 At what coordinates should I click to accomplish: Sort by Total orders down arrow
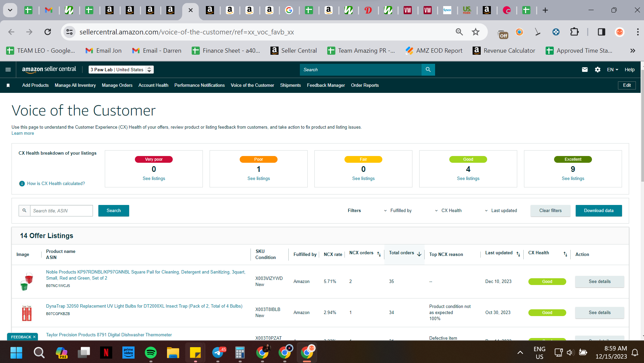pyautogui.click(x=419, y=254)
